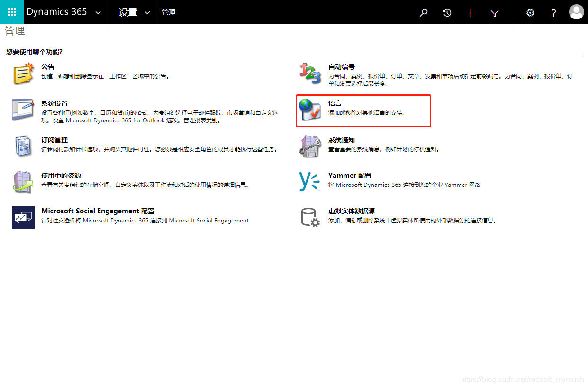Click the 系统通知 wrench icon
Image resolution: width=588 pixels, height=388 pixels.
point(310,146)
